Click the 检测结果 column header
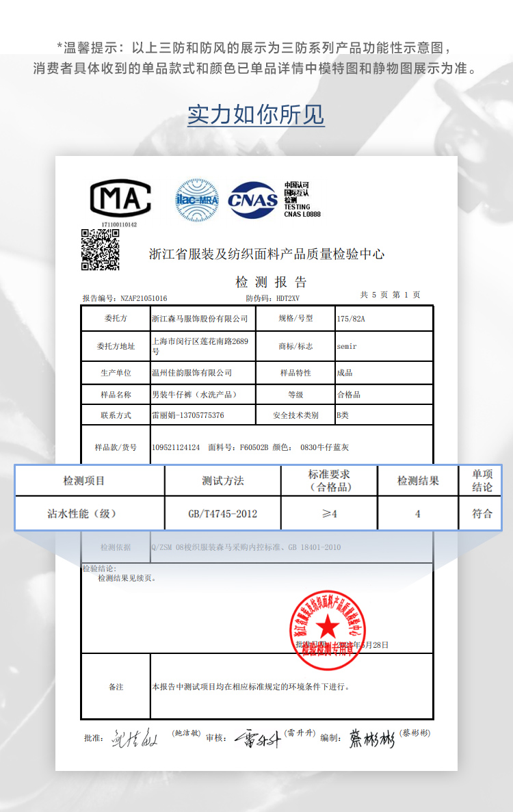This screenshot has height=812, width=513. (x=418, y=481)
